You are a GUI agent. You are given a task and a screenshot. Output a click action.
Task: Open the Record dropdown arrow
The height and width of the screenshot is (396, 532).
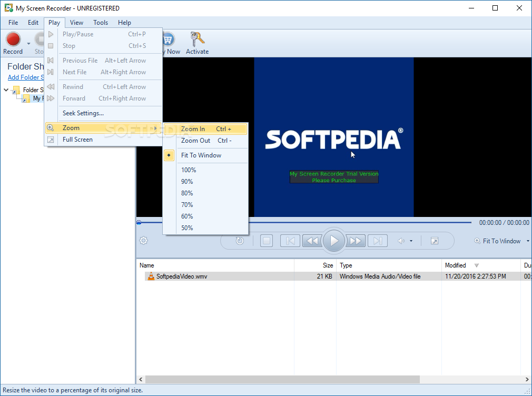point(28,43)
